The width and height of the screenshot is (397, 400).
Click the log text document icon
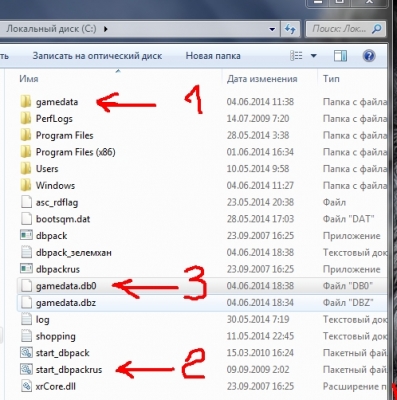tap(26, 319)
